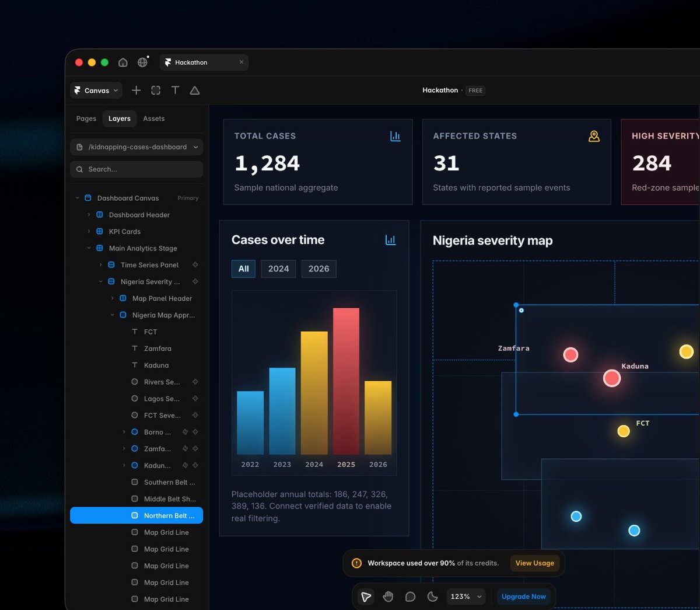Select the Kaduna text layer in list
This screenshot has height=610, width=700.
coord(136,365)
